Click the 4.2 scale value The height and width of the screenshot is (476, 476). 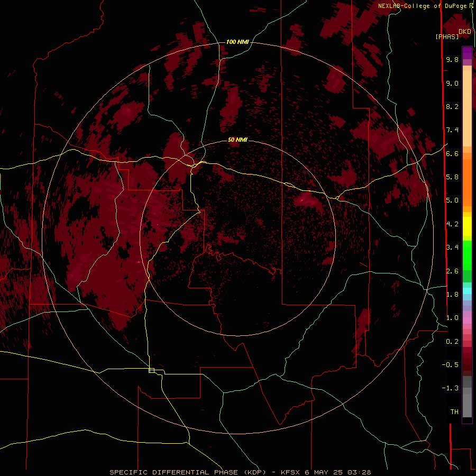tap(452, 224)
